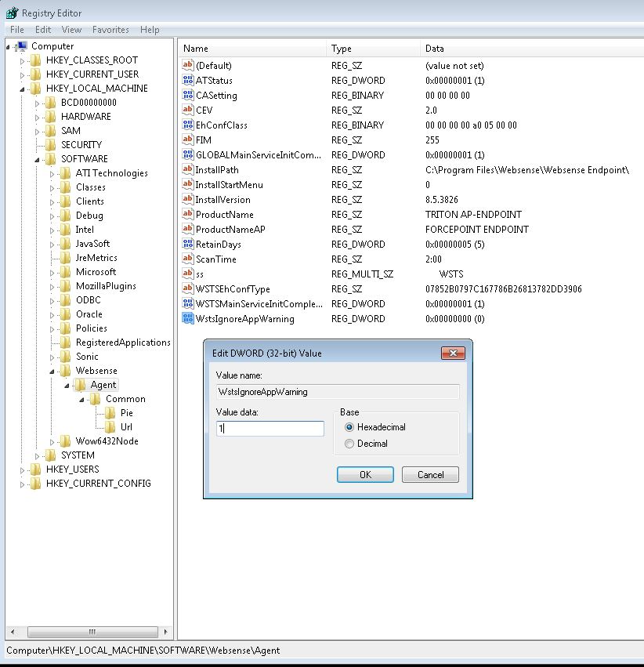Click the DWORD icon beside WstsIgnoreAppWarning
Image resolution: width=644 pixels, height=667 pixels.
[188, 318]
